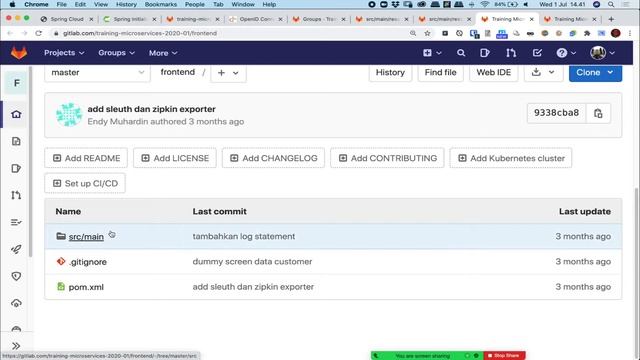
Task: Click the History button
Action: (x=390, y=73)
